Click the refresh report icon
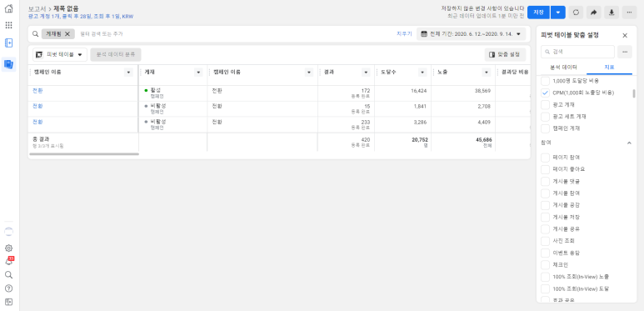The width and height of the screenshot is (644, 311). click(x=576, y=13)
